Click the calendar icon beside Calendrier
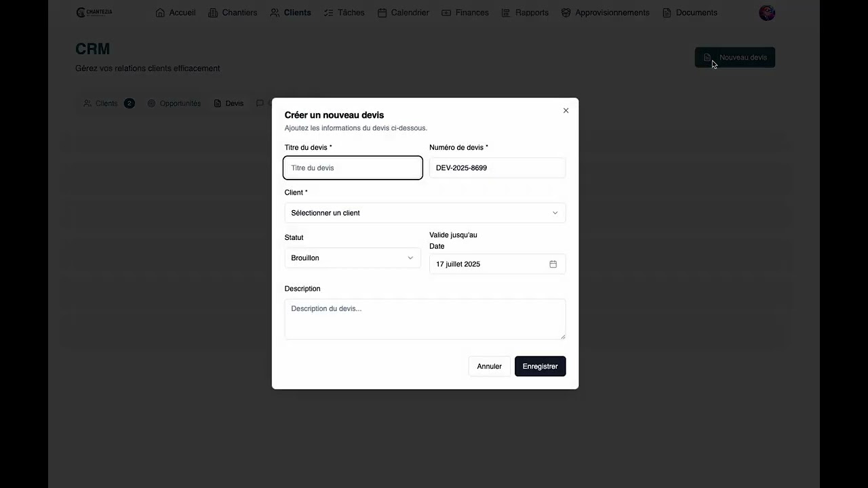 click(x=382, y=13)
